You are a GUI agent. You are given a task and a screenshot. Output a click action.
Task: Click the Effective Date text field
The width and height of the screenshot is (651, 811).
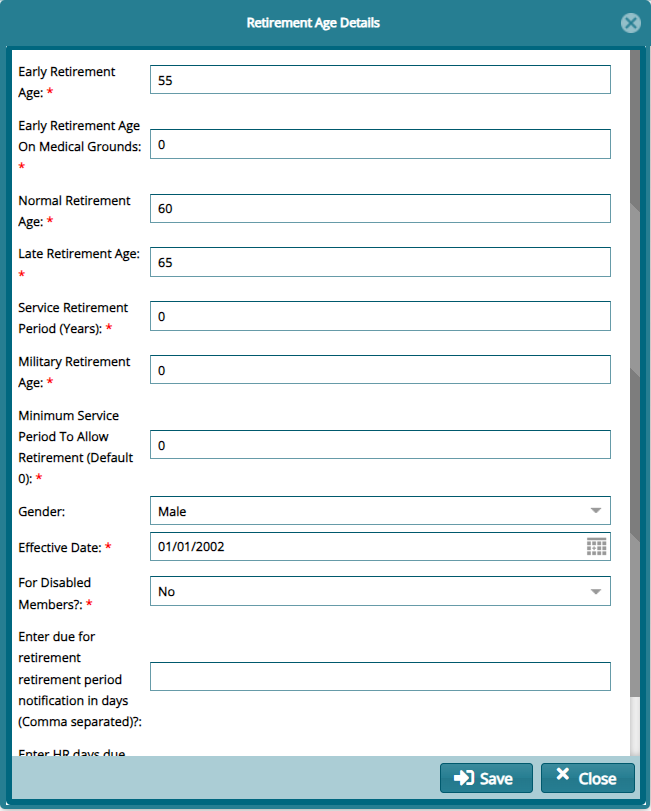pos(366,546)
